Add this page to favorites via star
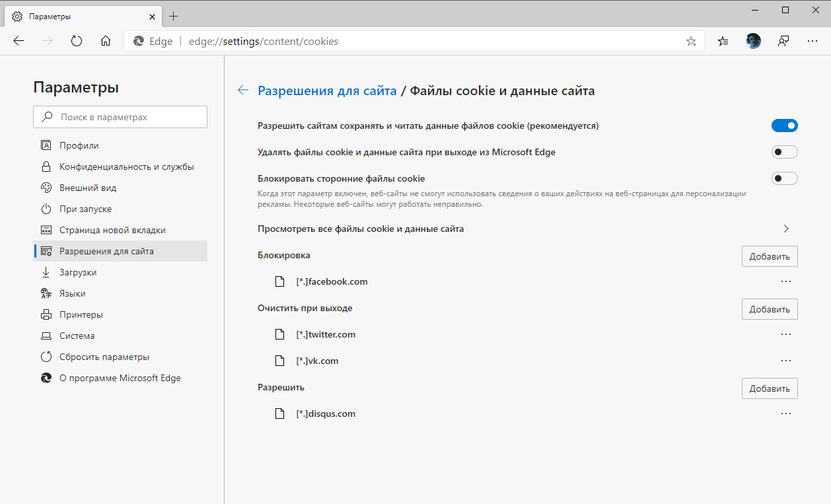 691,40
